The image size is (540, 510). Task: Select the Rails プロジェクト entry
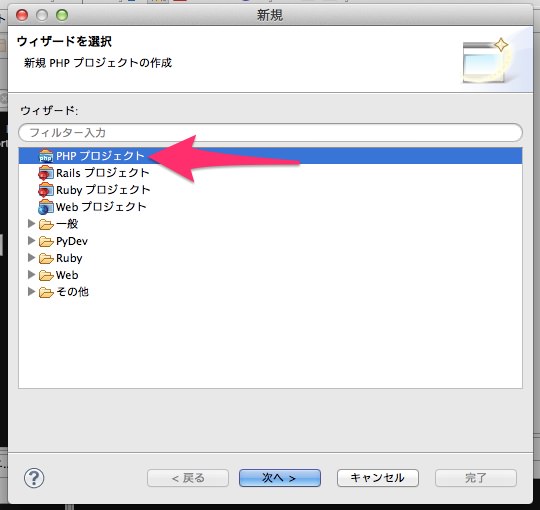click(270, 173)
